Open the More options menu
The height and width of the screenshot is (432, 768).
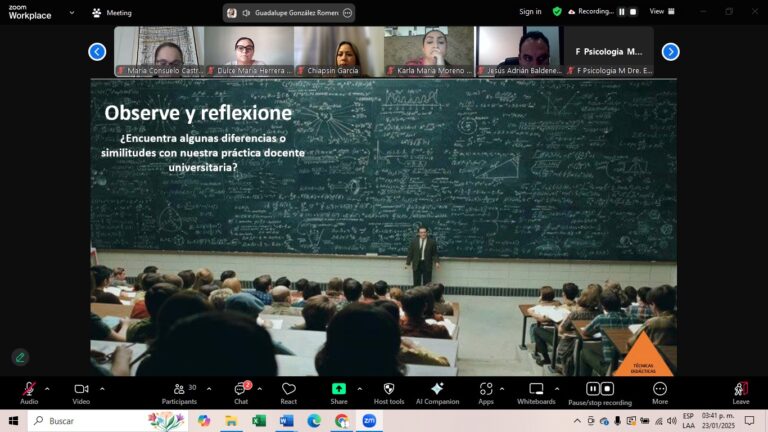(660, 394)
